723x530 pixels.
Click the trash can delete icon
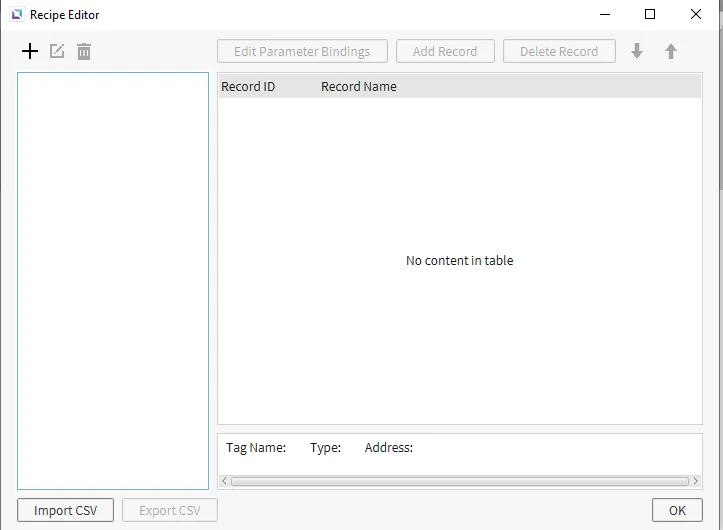coord(84,51)
